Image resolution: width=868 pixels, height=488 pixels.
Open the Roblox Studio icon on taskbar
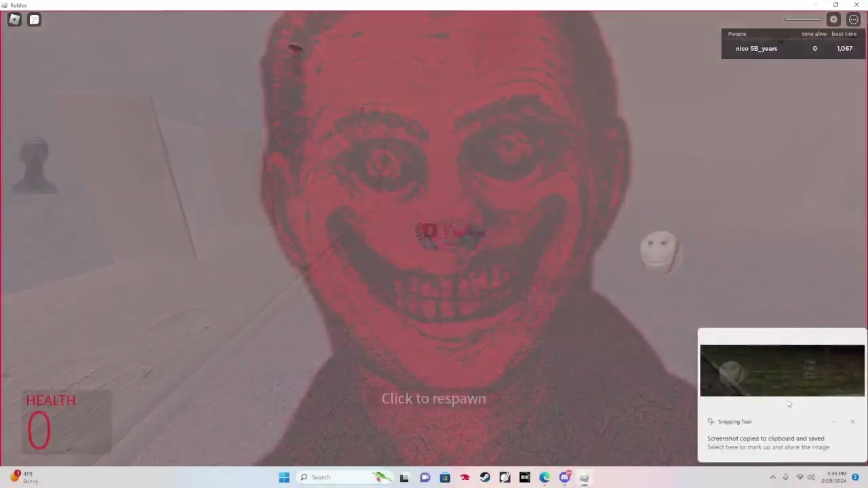505,477
